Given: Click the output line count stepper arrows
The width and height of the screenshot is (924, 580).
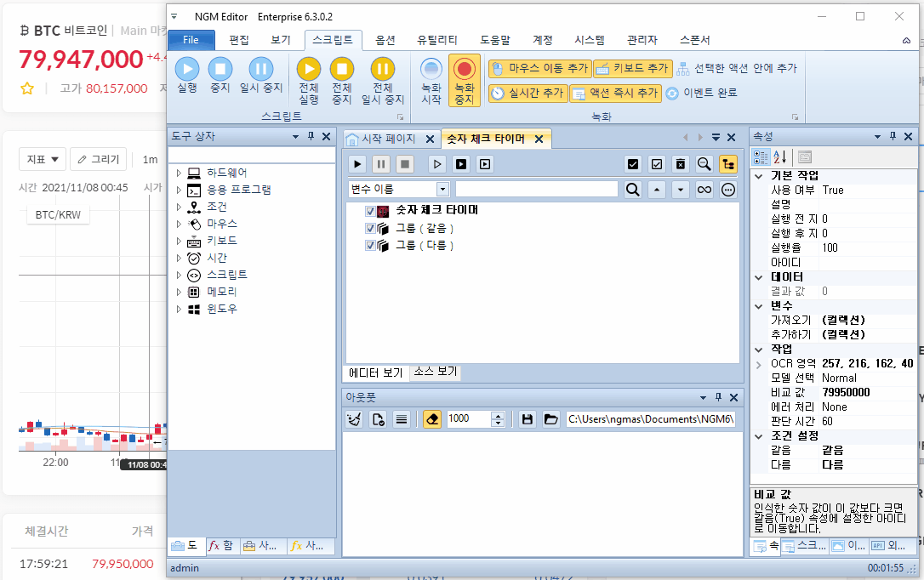Looking at the screenshot, I should [x=498, y=419].
